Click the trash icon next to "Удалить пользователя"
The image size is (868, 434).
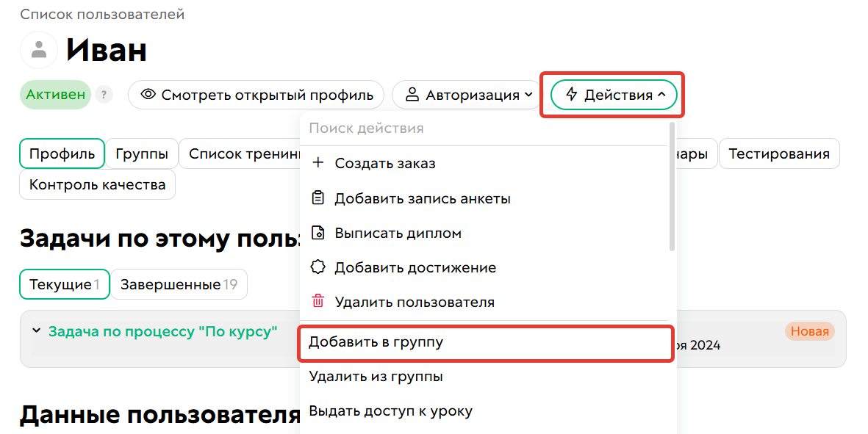click(x=317, y=302)
